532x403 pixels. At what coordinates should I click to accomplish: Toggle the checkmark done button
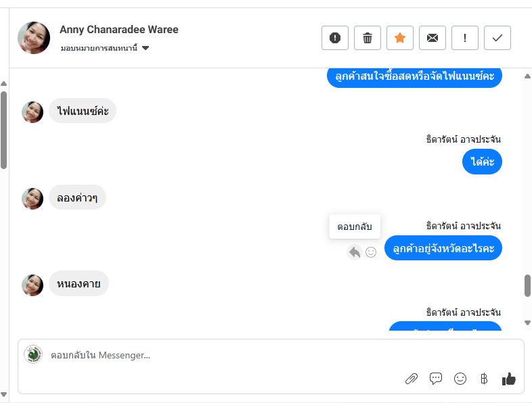[x=497, y=38]
